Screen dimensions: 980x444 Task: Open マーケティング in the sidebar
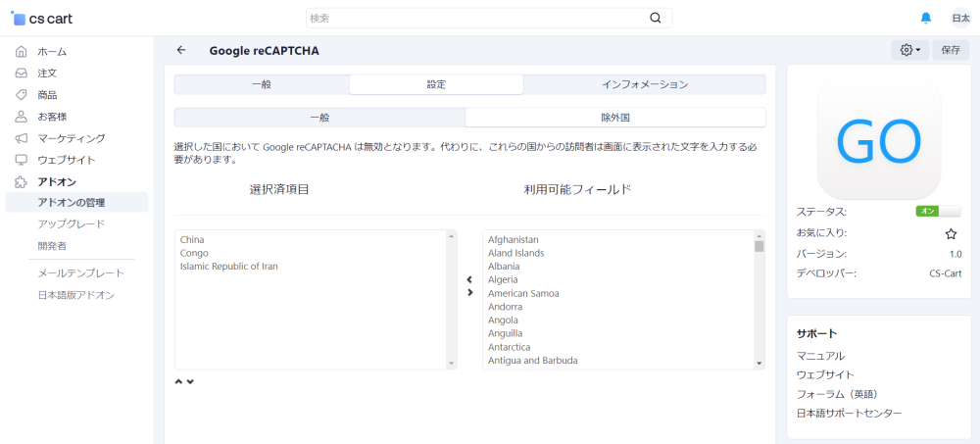point(72,138)
